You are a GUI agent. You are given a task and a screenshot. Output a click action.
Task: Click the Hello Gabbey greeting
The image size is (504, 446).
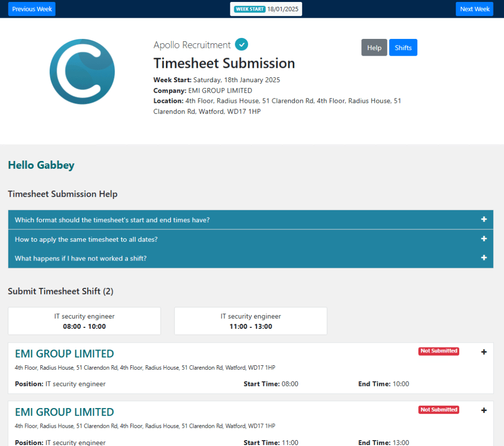pos(41,165)
